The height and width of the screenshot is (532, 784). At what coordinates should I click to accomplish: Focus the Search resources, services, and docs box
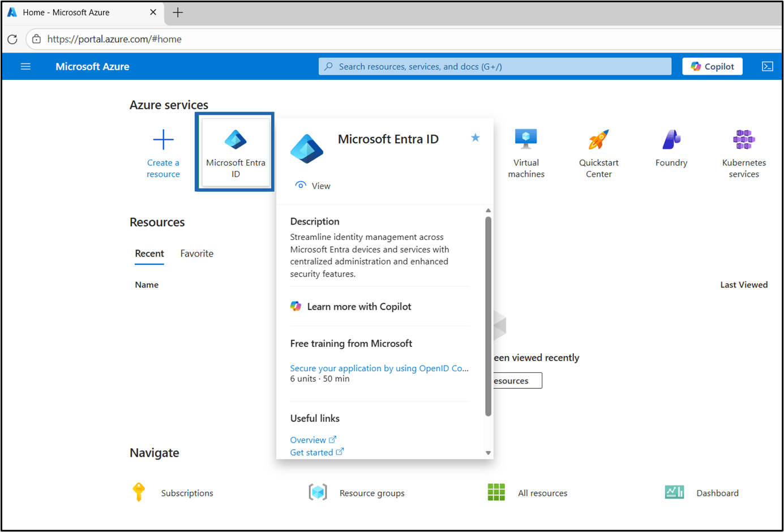coord(495,66)
